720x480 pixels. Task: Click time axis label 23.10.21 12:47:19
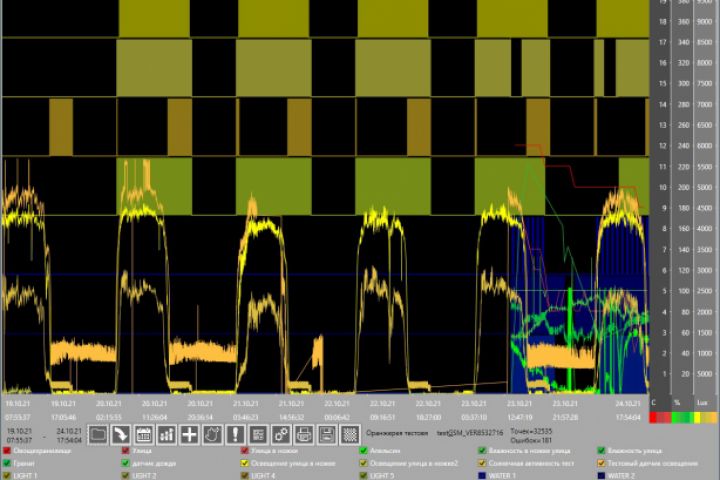click(519, 410)
